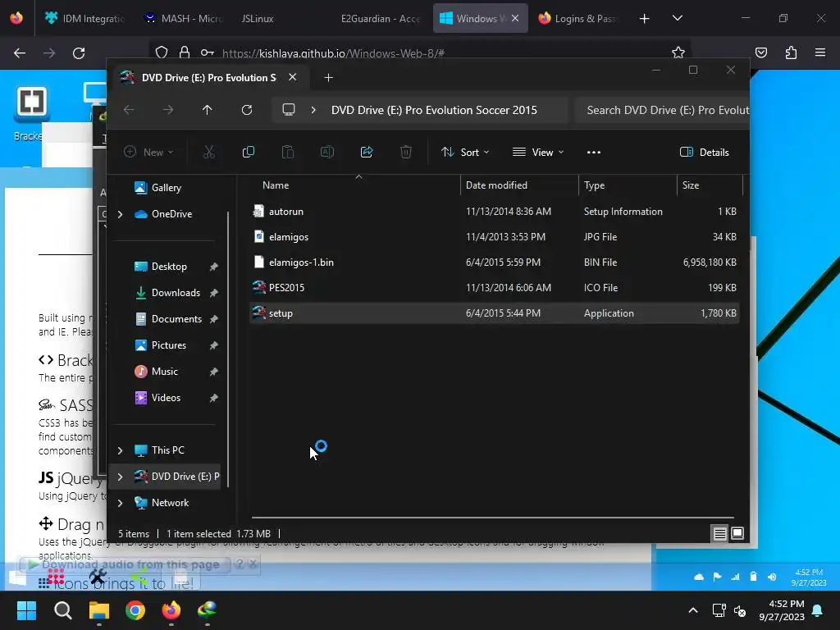Switch to details list view icon in status bar
Viewport: 840px width, 630px height.
[719, 533]
